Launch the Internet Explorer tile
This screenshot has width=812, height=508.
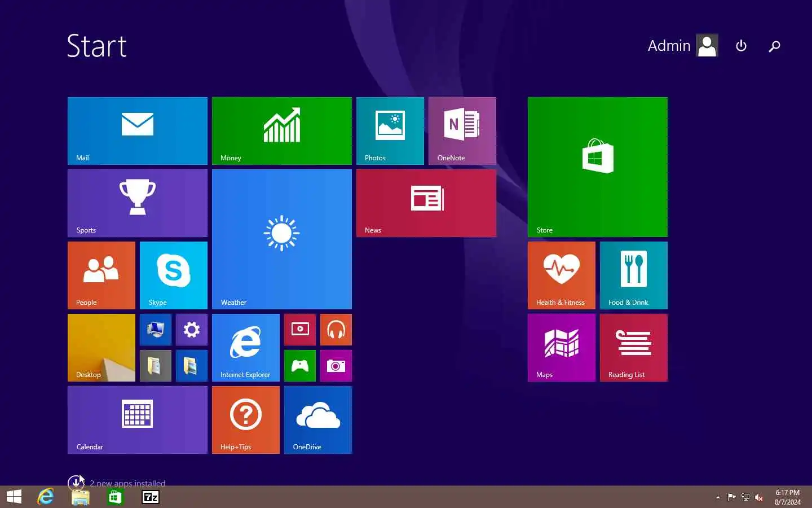coord(246,348)
